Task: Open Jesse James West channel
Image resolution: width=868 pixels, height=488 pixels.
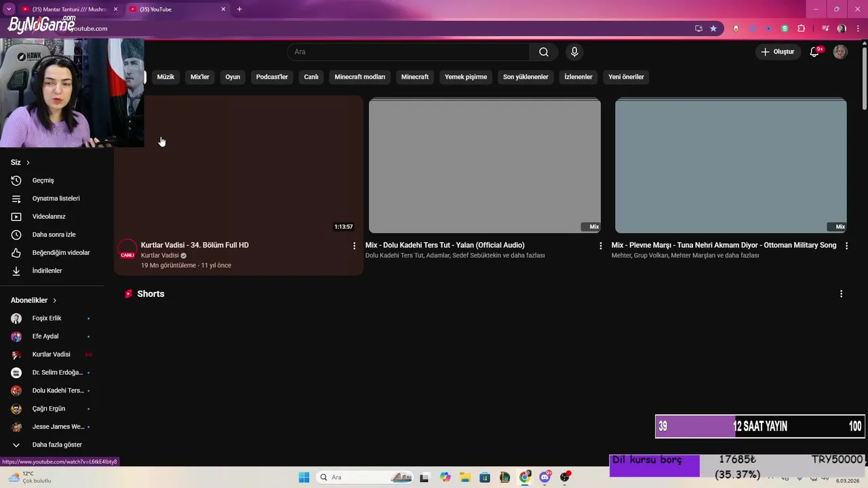Action: (53, 427)
